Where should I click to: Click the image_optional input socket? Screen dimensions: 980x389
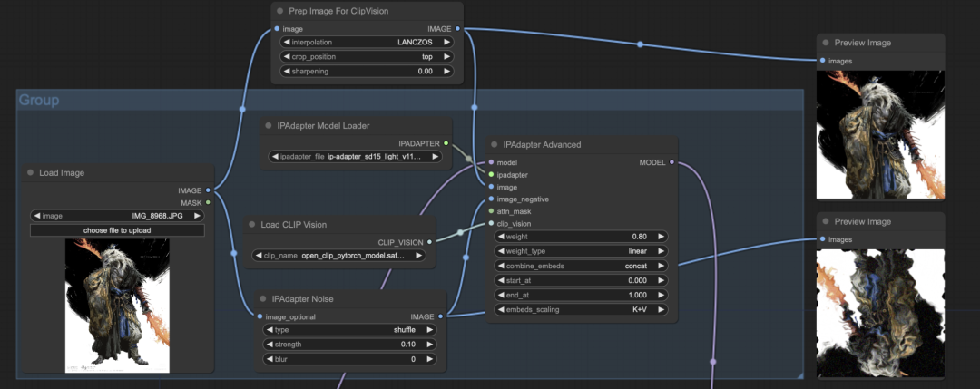coord(259,316)
